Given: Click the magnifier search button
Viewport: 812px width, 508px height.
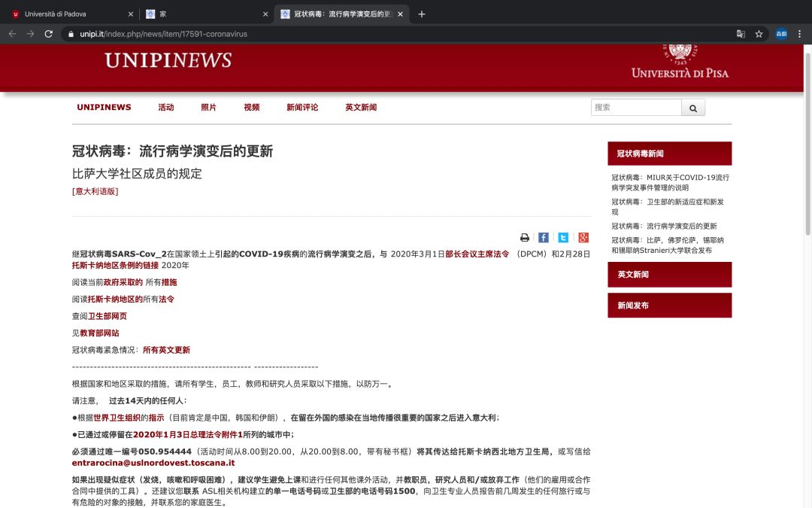Looking at the screenshot, I should click(693, 108).
